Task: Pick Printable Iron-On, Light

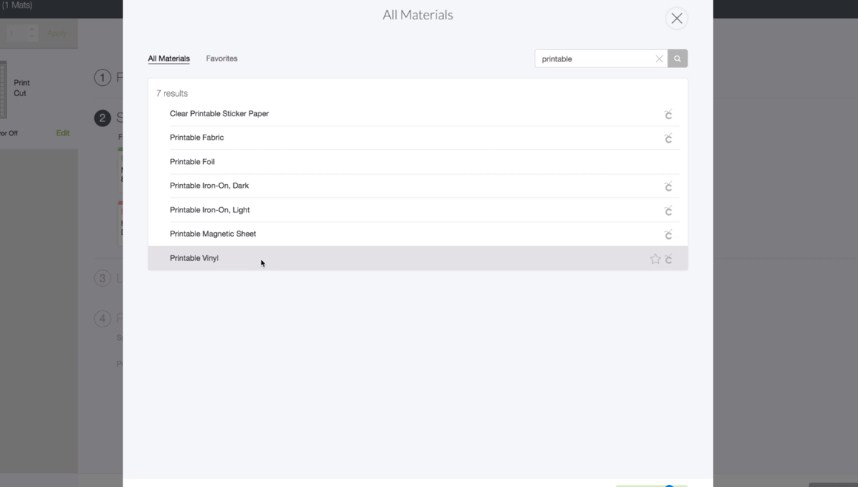Action: point(418,210)
